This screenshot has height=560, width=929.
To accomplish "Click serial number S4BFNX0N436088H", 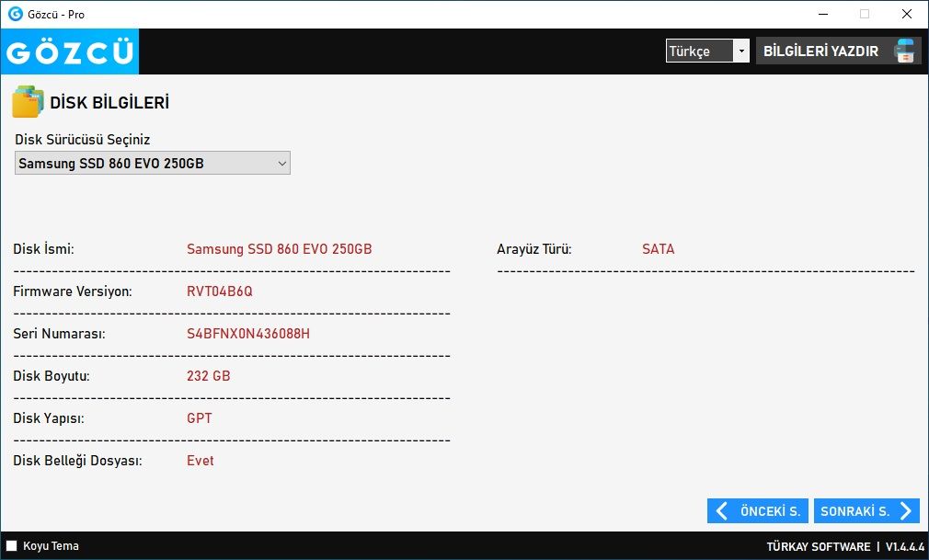I will [248, 334].
